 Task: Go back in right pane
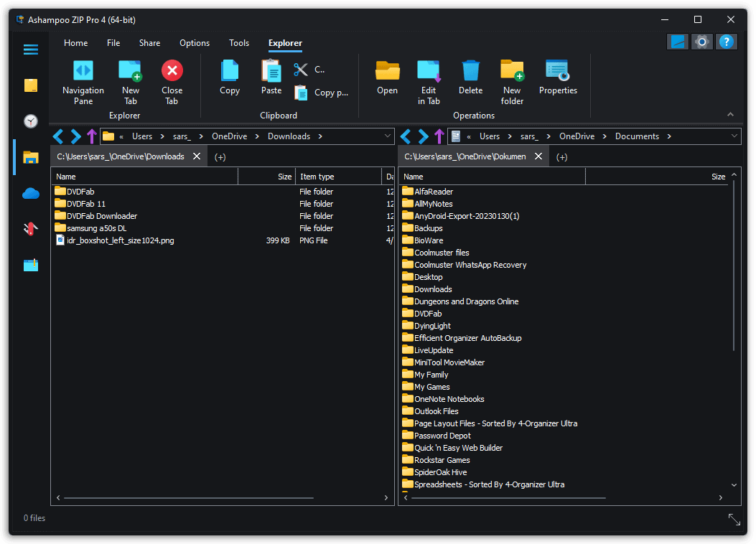tap(406, 136)
